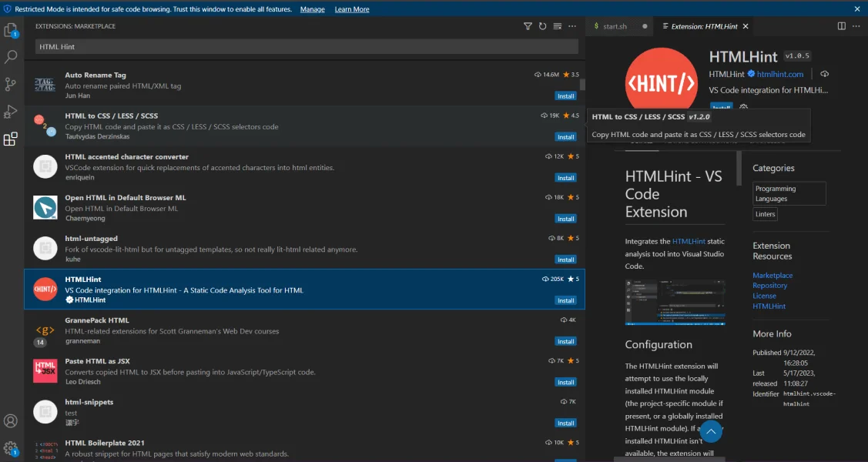Open editor more actions ellipsis menu
This screenshot has width=868, height=462.
[856, 26]
